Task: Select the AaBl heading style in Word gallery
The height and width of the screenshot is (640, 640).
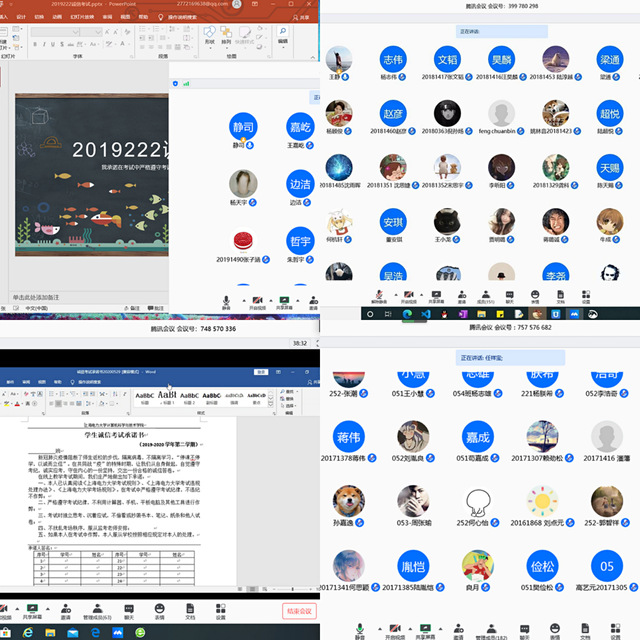Action: click(x=167, y=394)
